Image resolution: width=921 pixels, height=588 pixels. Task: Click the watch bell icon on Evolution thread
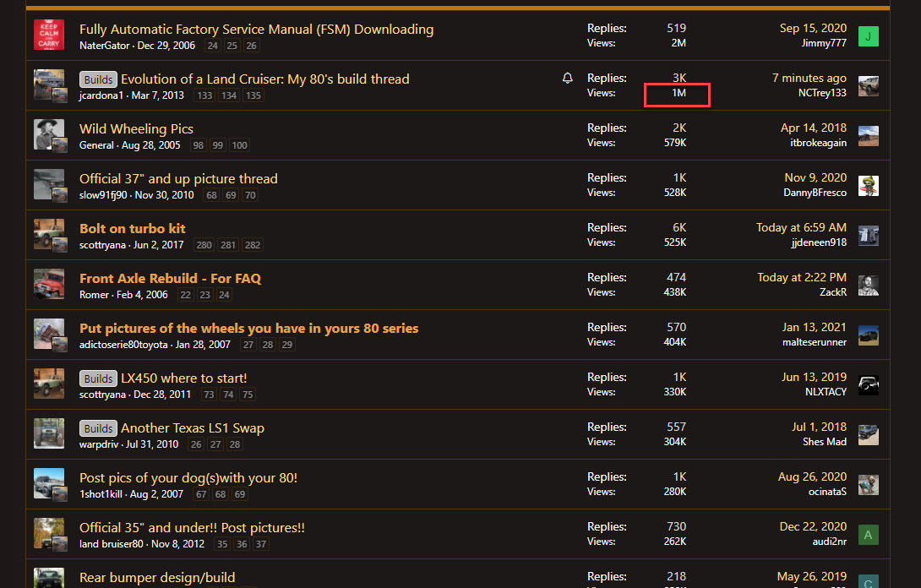tap(568, 79)
